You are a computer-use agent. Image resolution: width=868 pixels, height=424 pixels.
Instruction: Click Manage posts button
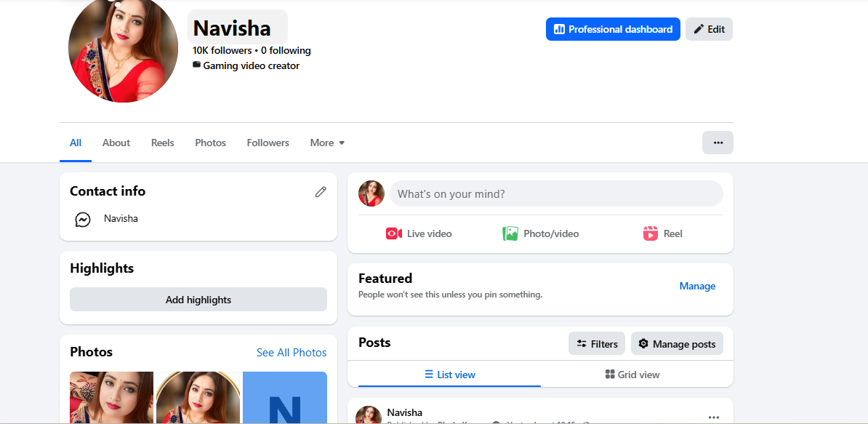pyautogui.click(x=677, y=344)
